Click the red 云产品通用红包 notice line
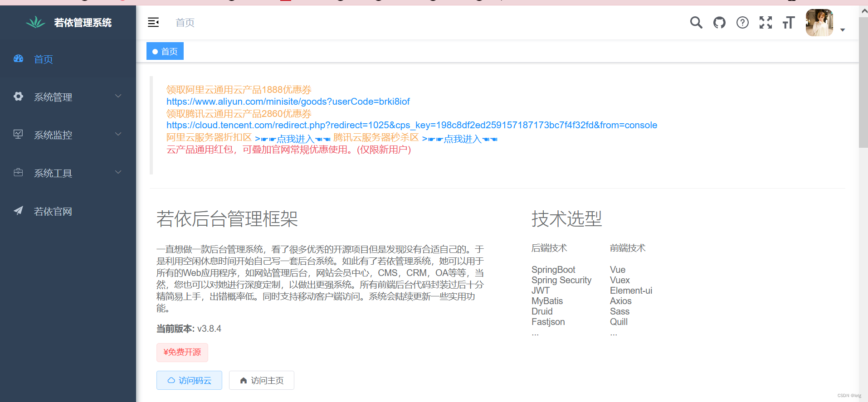This screenshot has height=402, width=868. 289,150
